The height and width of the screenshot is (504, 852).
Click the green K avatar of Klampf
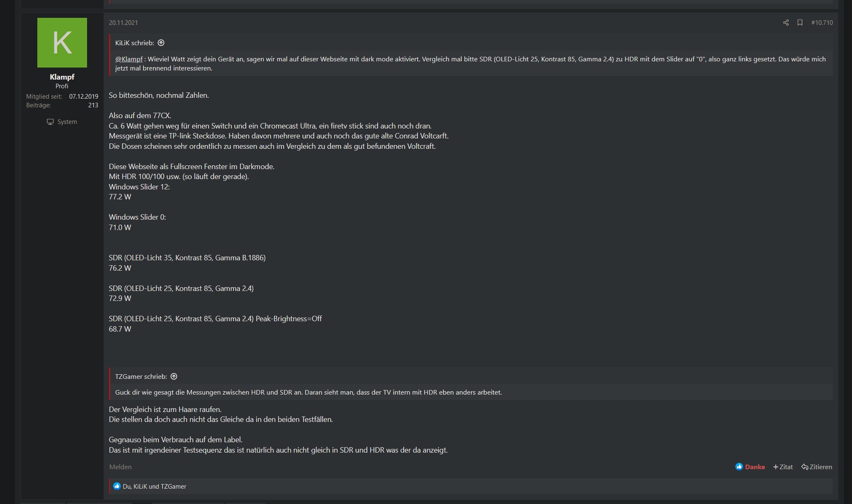pos(62,43)
